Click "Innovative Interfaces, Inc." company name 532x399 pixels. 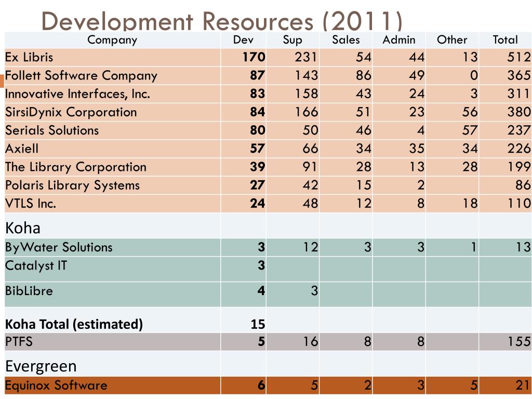coord(78,94)
